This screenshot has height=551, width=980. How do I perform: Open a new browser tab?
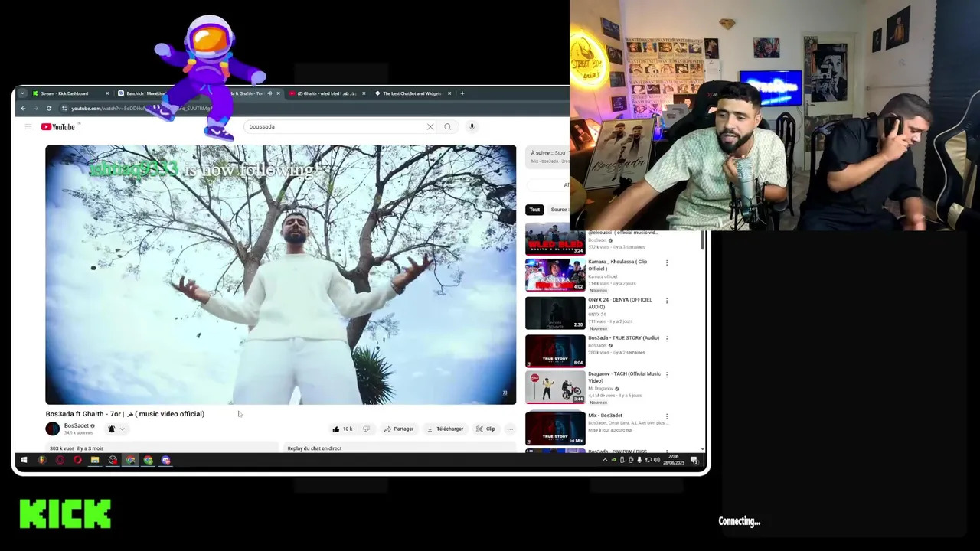click(462, 93)
